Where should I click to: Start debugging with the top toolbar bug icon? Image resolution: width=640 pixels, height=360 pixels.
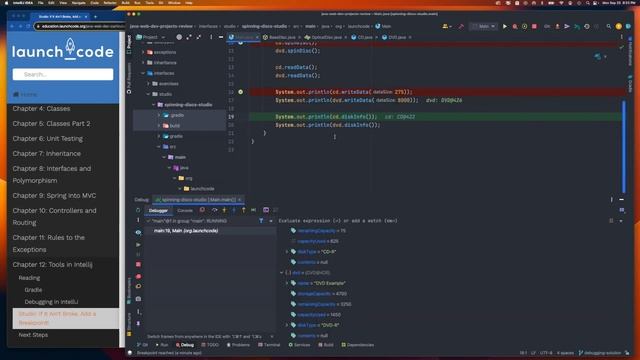click(515, 26)
